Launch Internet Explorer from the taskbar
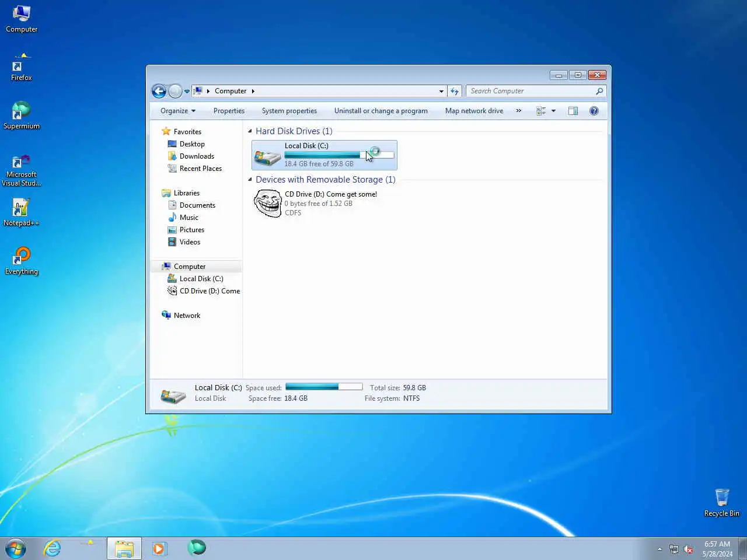Screen dimensions: 747x560 tap(53, 548)
